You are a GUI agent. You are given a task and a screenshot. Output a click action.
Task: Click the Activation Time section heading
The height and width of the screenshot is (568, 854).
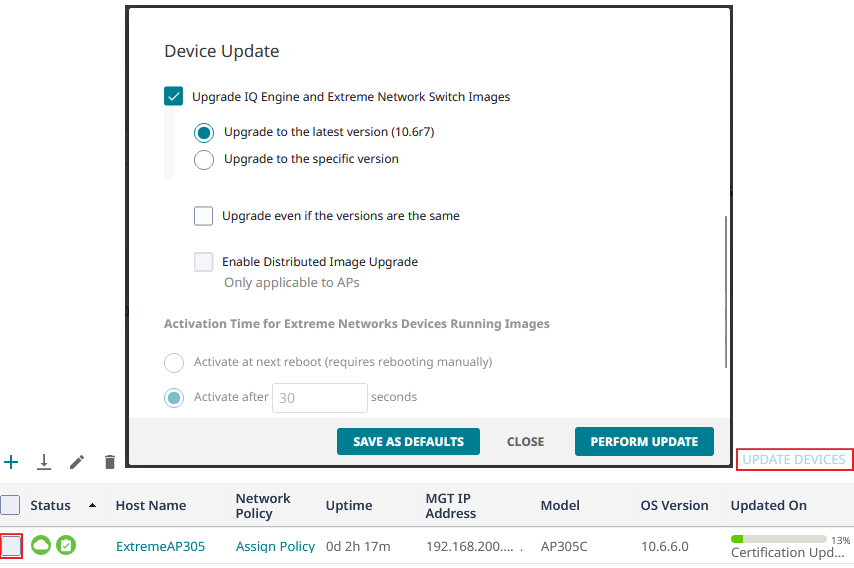(357, 324)
